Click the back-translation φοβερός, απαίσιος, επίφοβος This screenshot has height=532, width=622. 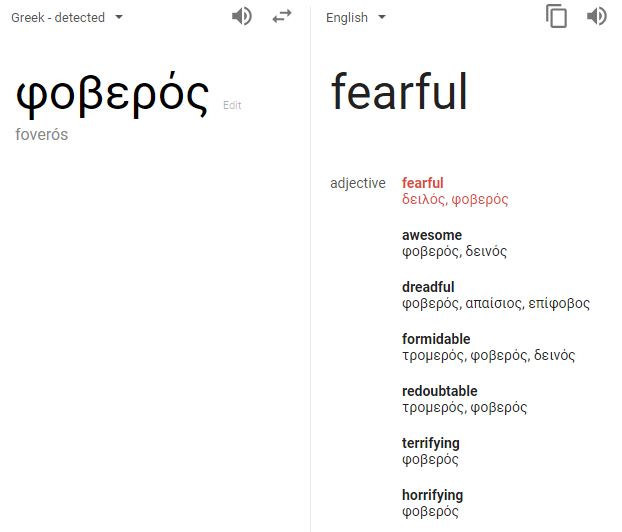pos(496,303)
